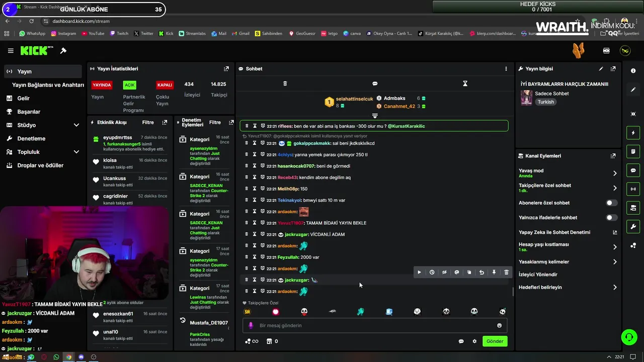Open the Sohbet panel three-dot menu
This screenshot has height=362, width=644.
[x=506, y=68]
